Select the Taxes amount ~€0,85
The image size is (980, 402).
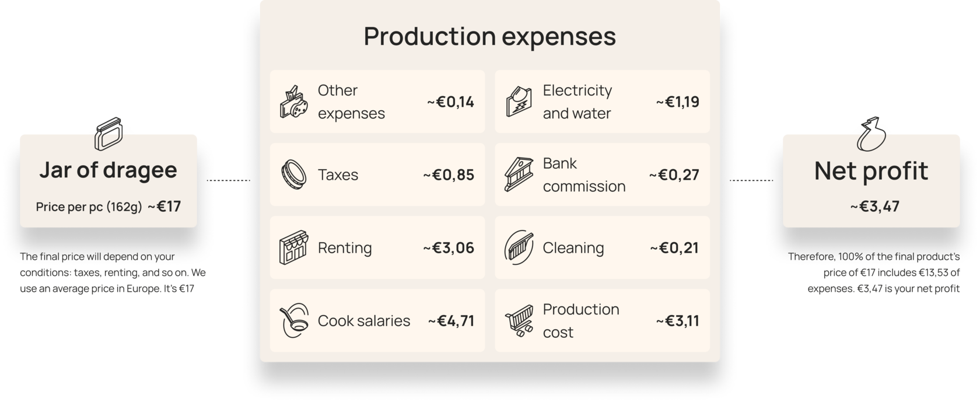(449, 175)
